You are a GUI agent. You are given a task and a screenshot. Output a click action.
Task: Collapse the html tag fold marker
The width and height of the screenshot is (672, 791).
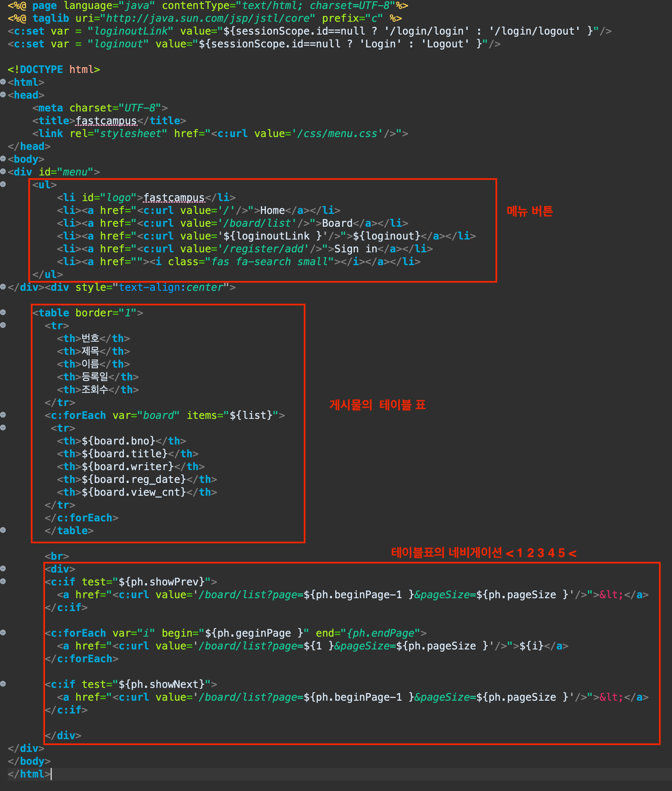[3, 82]
